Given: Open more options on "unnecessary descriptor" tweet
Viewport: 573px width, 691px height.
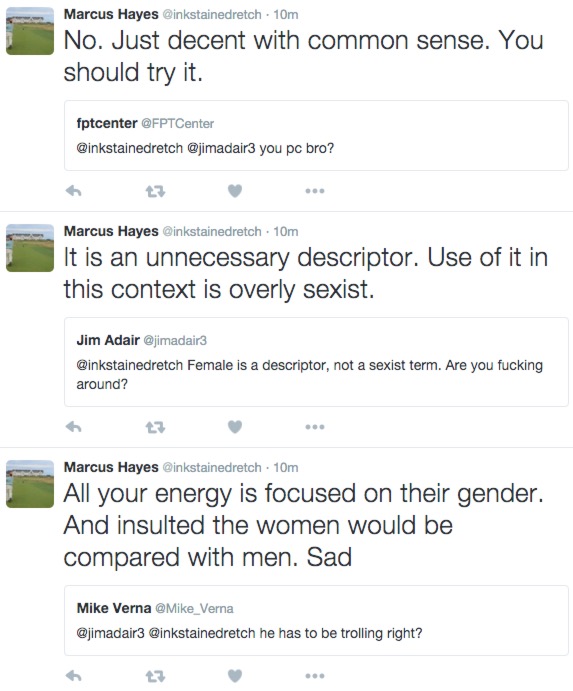Looking at the screenshot, I should click(315, 427).
